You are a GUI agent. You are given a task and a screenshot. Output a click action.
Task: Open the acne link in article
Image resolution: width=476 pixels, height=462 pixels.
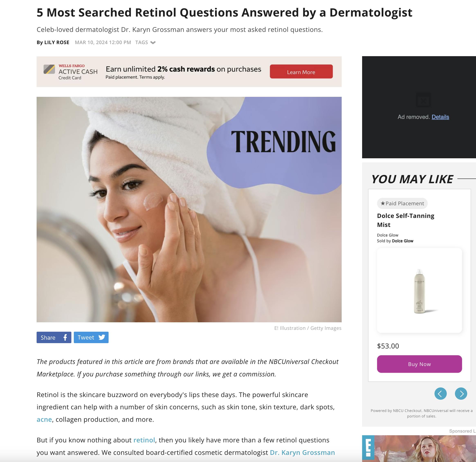(44, 419)
